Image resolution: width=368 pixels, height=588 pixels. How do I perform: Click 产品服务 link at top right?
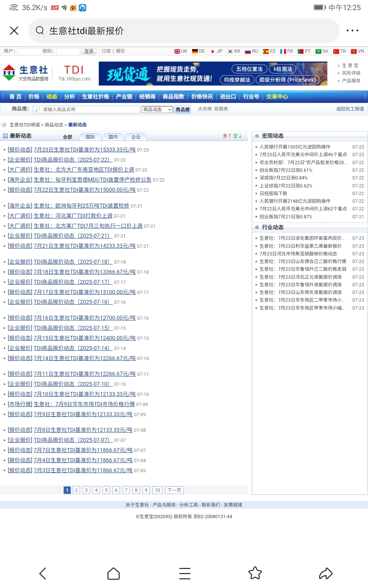pyautogui.click(x=351, y=81)
